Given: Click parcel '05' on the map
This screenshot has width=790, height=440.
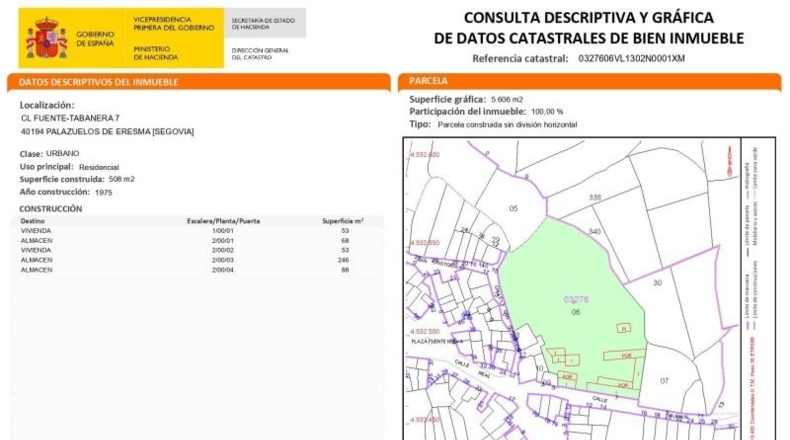Looking at the screenshot, I should (x=513, y=208).
